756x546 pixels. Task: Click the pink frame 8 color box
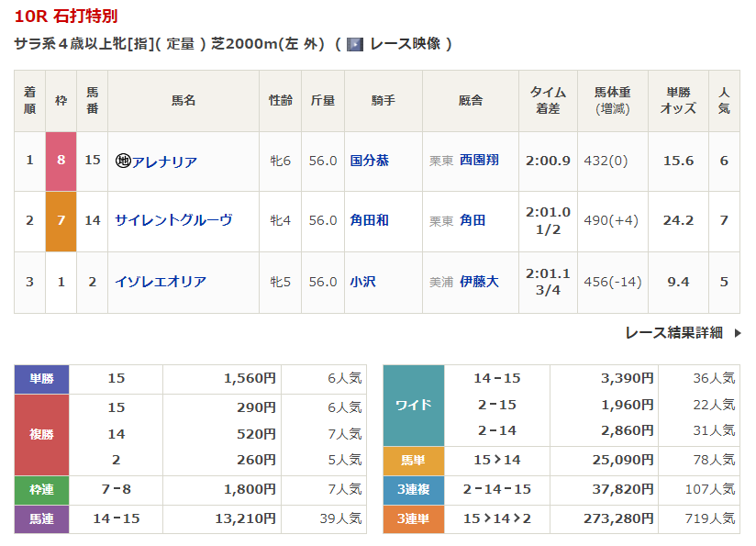(61, 161)
